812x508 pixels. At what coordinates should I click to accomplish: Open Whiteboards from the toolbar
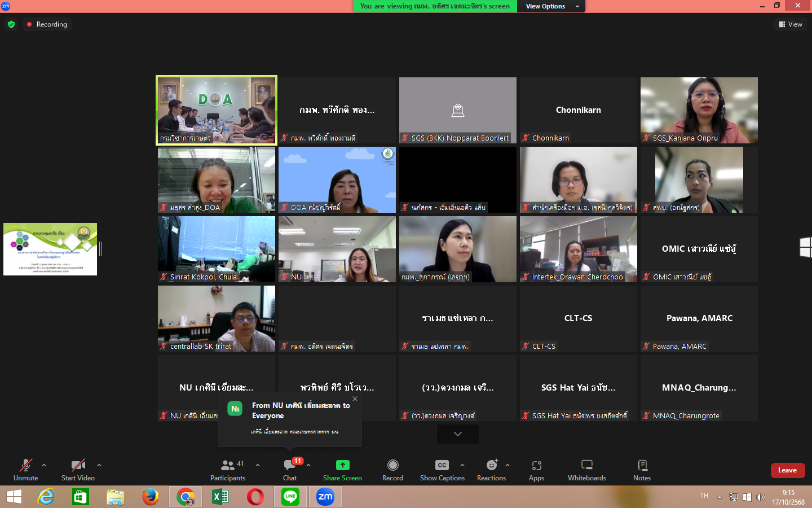586,466
